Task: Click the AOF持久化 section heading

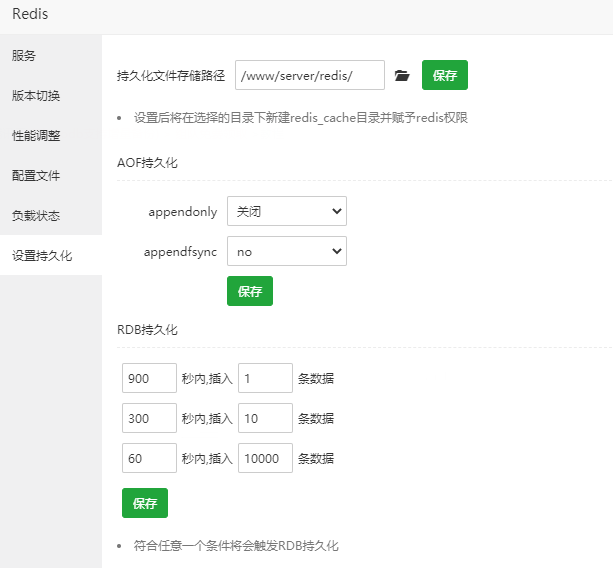Action: point(147,163)
